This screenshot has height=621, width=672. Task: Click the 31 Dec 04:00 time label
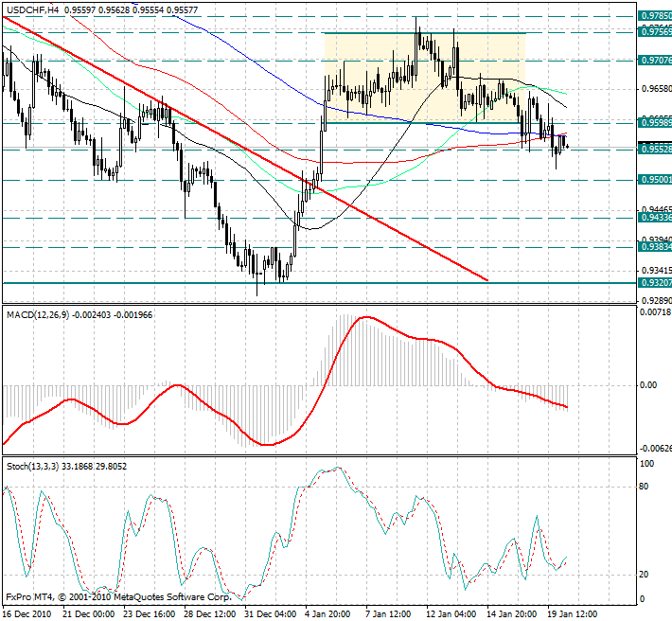tap(271, 614)
